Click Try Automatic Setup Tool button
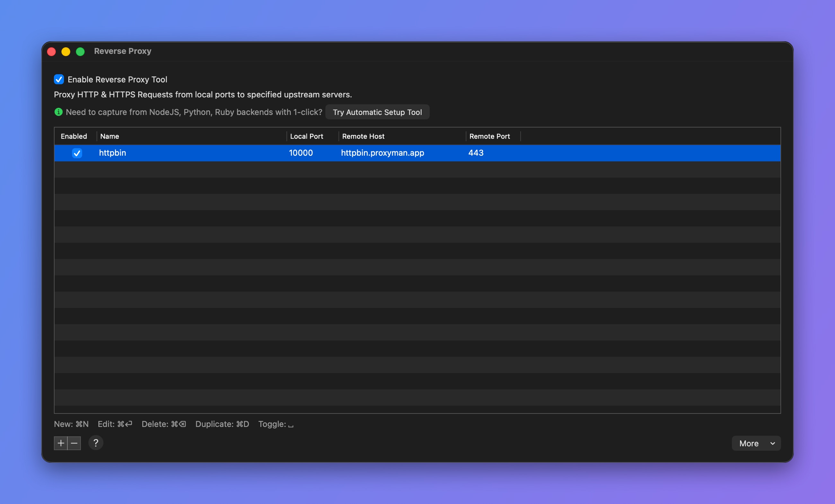Image resolution: width=835 pixels, height=504 pixels. point(377,112)
